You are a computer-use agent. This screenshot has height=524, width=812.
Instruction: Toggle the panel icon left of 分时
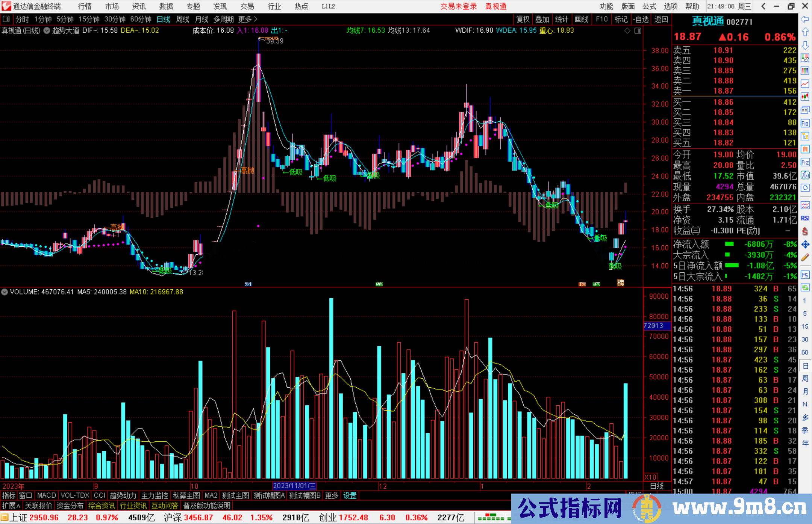[6, 19]
